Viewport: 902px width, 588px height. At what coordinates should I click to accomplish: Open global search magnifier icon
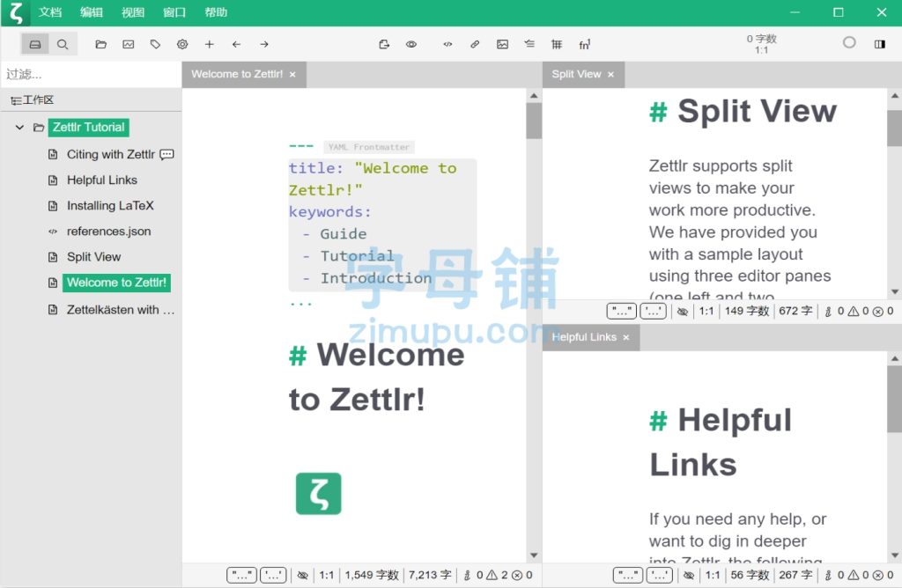click(63, 44)
